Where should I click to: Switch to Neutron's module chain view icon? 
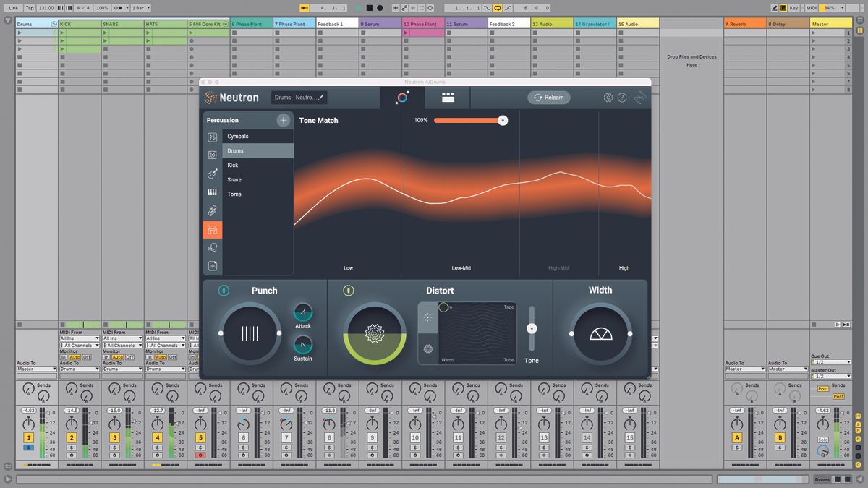pyautogui.click(x=447, y=98)
